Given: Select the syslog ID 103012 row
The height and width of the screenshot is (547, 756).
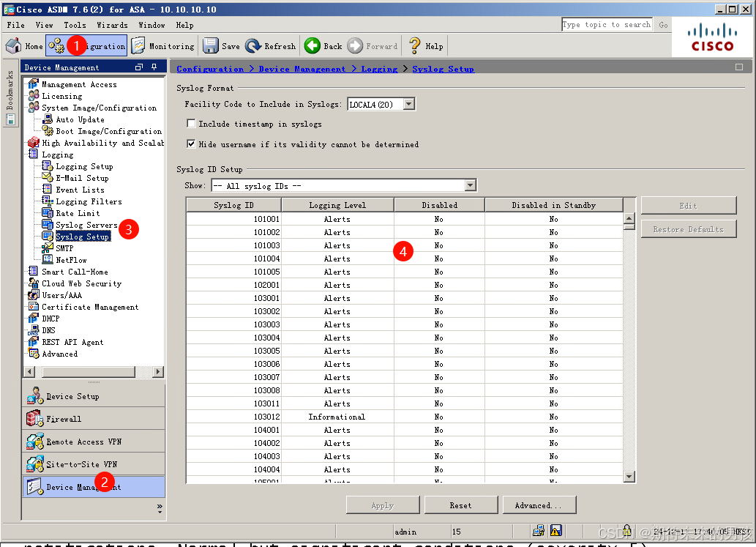Looking at the screenshot, I should 405,417.
